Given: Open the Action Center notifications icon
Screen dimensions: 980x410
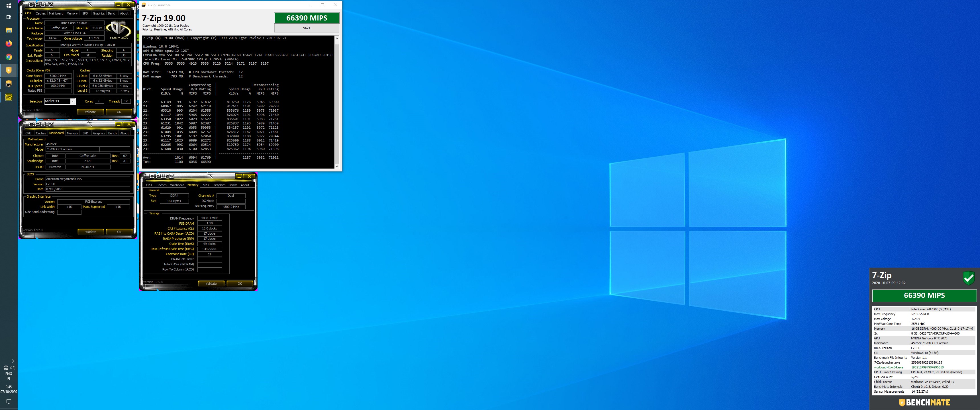Looking at the screenshot, I should pyautogui.click(x=9, y=402).
